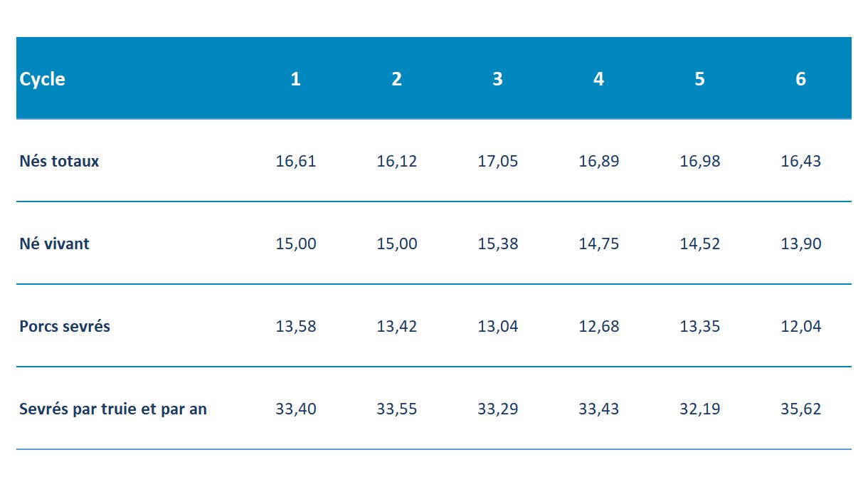Select the 13,90 cell
Viewport: 868px width, 487px height.
801,244
